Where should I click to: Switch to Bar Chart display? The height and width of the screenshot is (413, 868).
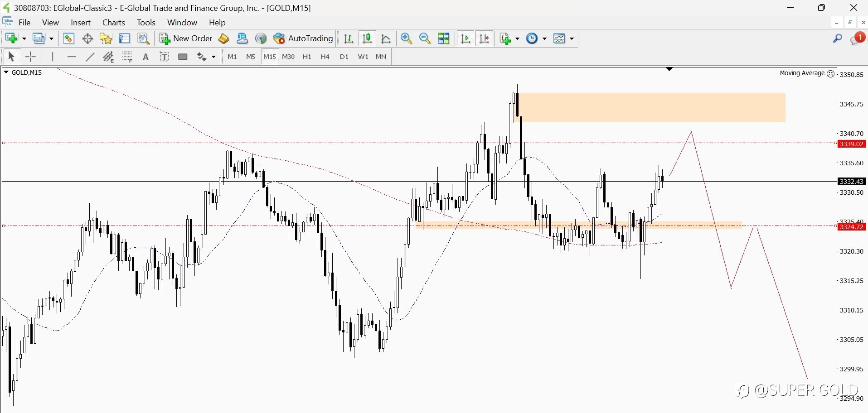point(349,38)
